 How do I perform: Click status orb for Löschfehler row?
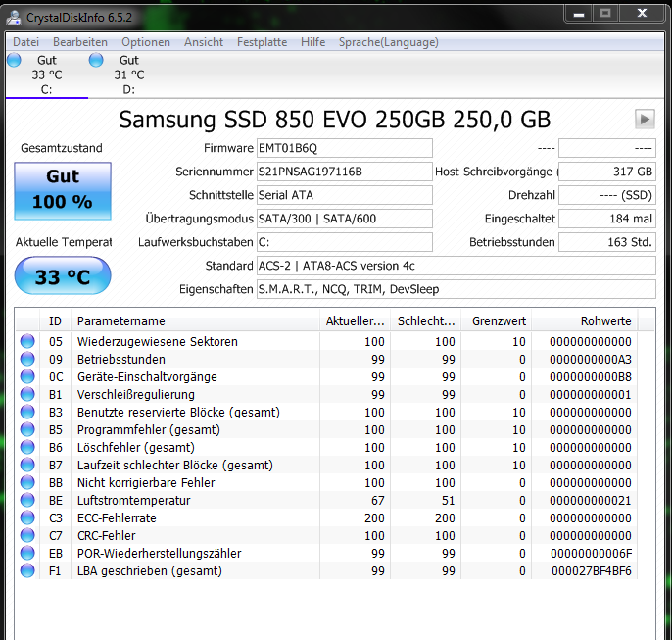(x=27, y=447)
